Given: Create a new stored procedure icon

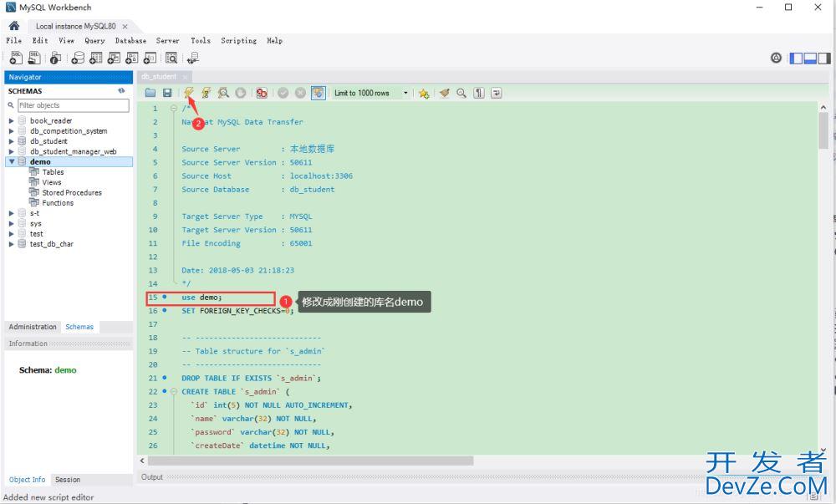Looking at the screenshot, I should (x=132, y=58).
